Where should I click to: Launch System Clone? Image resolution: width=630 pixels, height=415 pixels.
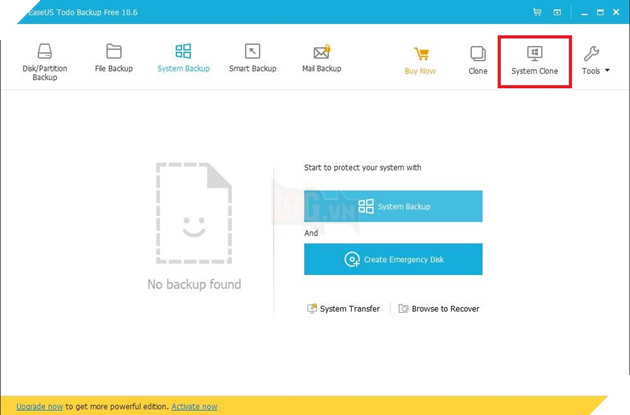coord(534,60)
